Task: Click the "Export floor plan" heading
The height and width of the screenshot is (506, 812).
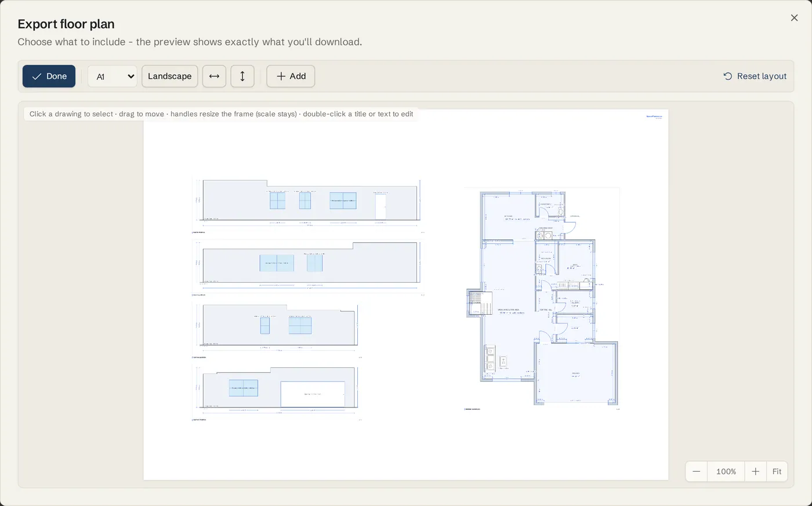Action: [66, 24]
